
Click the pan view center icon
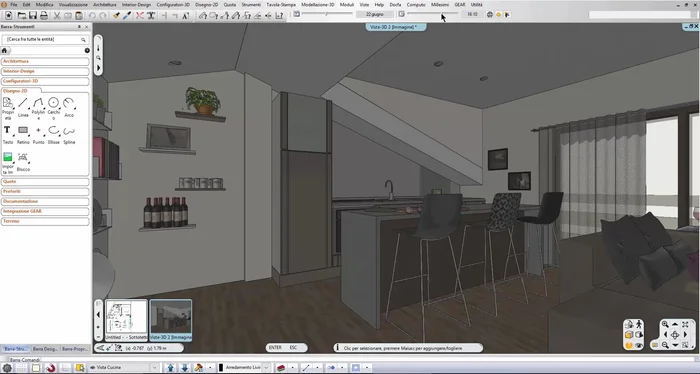(675, 335)
